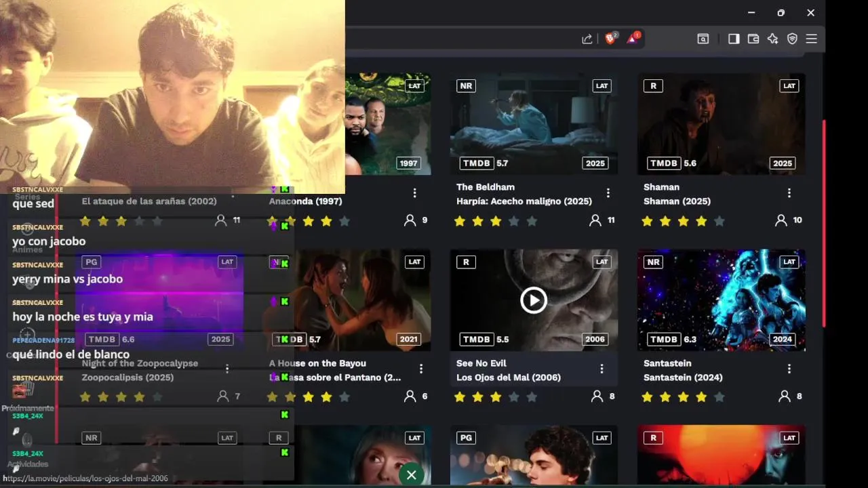
Task: Click the play button on See No Evil
Action: (x=534, y=300)
